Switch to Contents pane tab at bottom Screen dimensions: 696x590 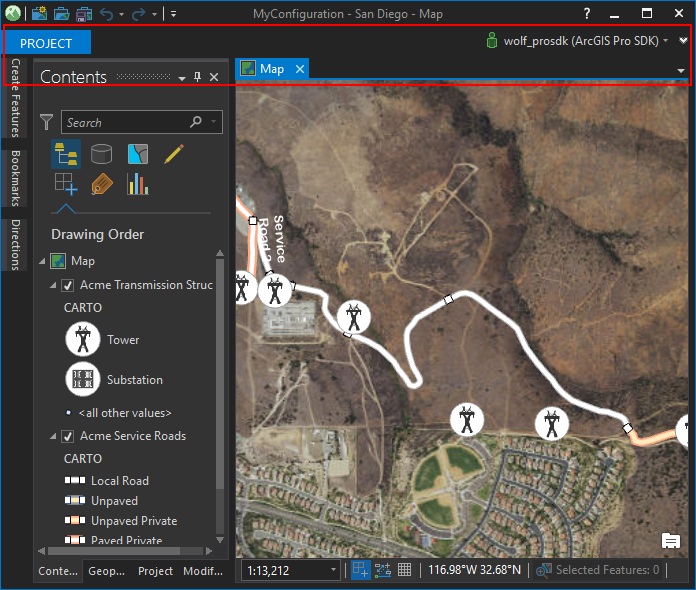[58, 571]
